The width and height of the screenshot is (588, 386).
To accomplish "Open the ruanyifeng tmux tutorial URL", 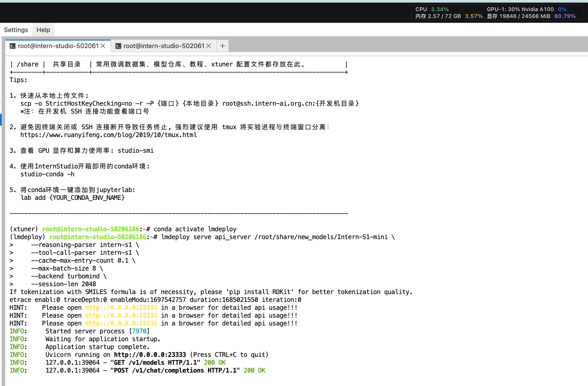I will [108, 135].
